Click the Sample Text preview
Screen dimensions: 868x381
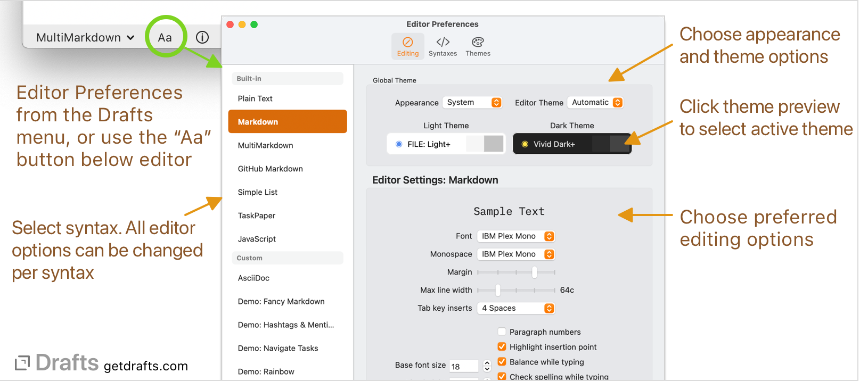click(509, 211)
